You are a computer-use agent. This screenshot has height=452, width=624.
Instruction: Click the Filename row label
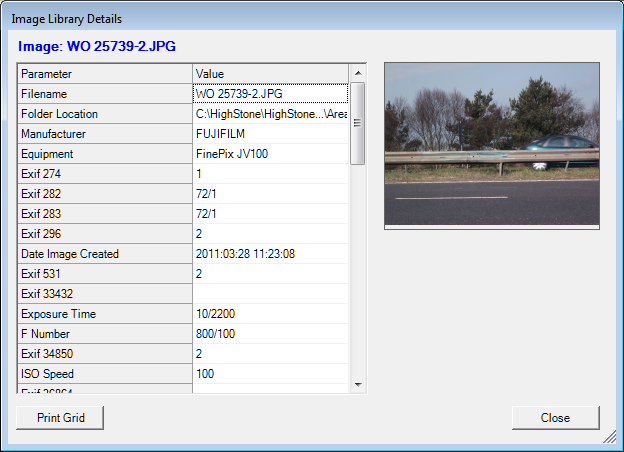click(105, 94)
